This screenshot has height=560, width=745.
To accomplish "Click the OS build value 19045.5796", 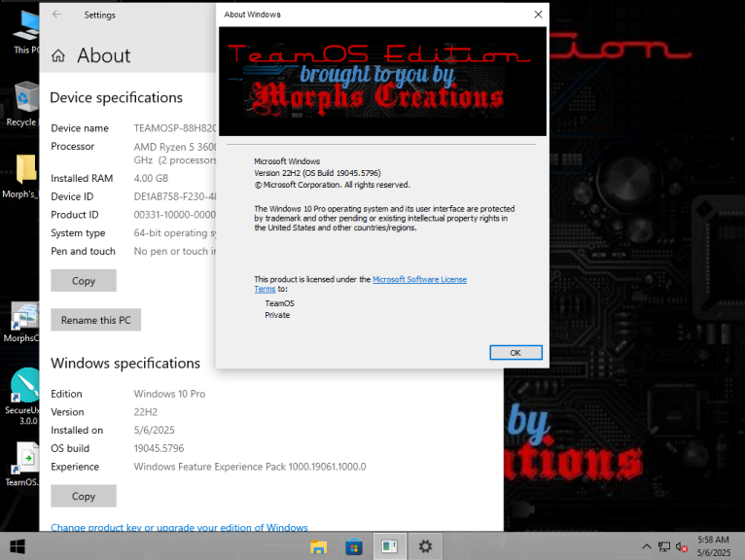I will pyautogui.click(x=159, y=448).
